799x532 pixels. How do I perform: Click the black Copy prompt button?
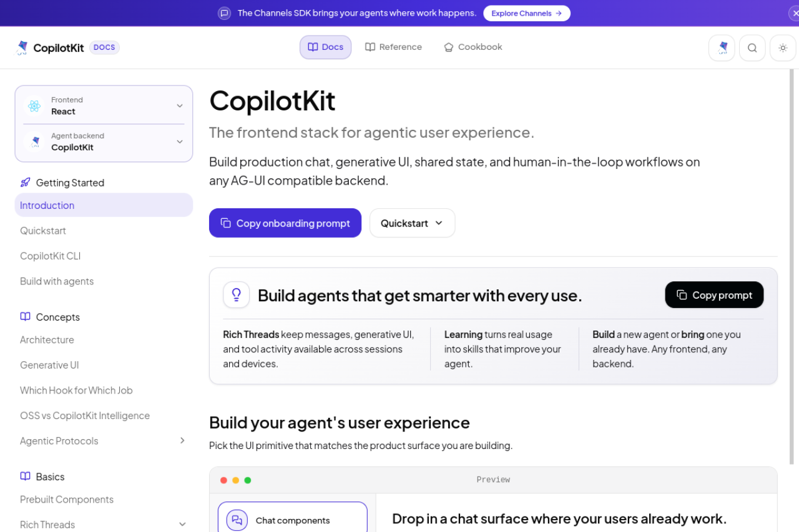point(714,295)
